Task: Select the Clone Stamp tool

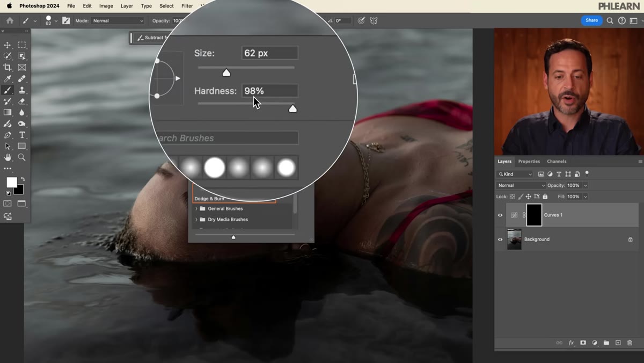Action: coord(21,90)
